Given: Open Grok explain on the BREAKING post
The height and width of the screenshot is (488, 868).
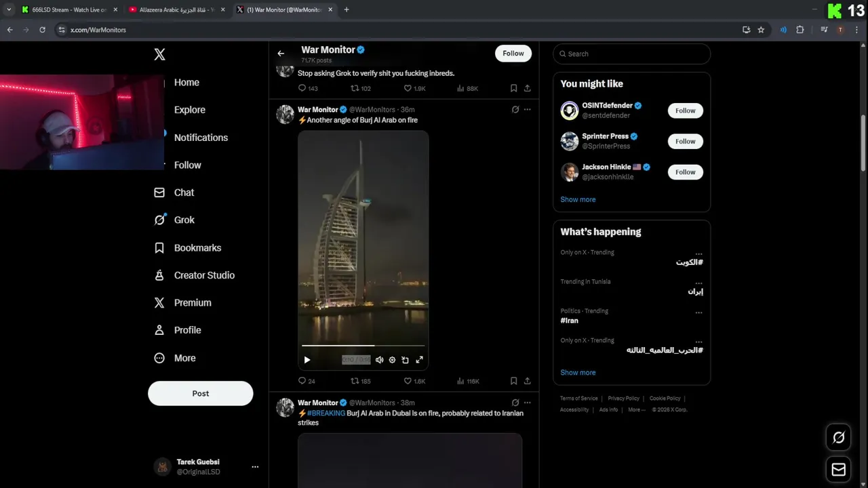Looking at the screenshot, I should click(x=515, y=403).
